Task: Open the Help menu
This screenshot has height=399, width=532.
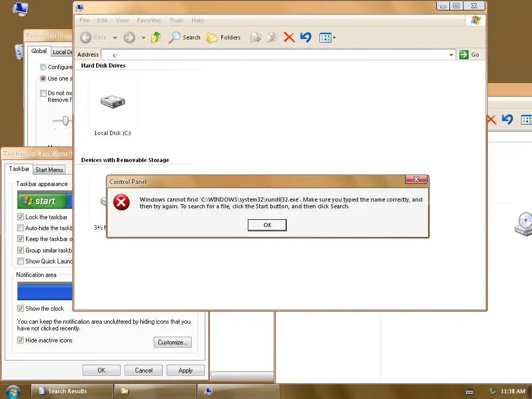Action: pyautogui.click(x=198, y=20)
